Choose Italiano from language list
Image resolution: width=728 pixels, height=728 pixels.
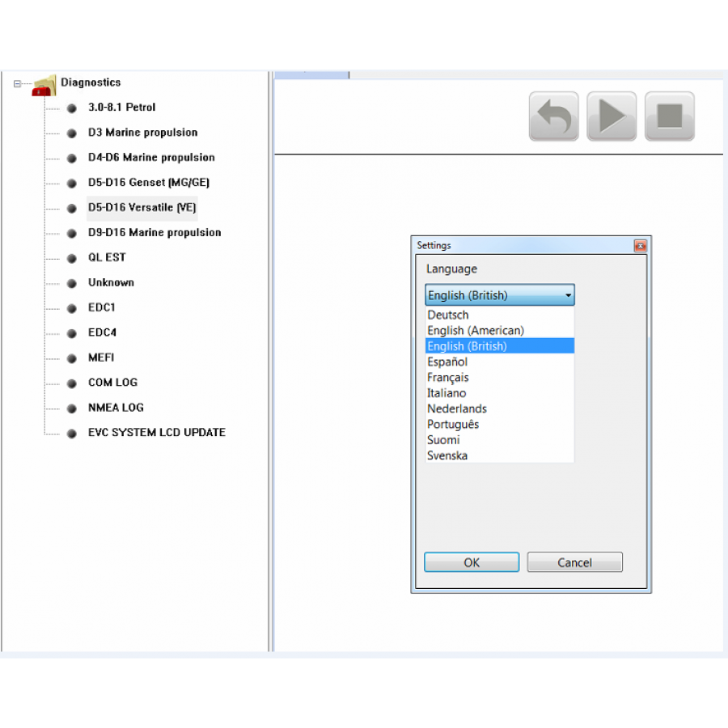(x=500, y=393)
